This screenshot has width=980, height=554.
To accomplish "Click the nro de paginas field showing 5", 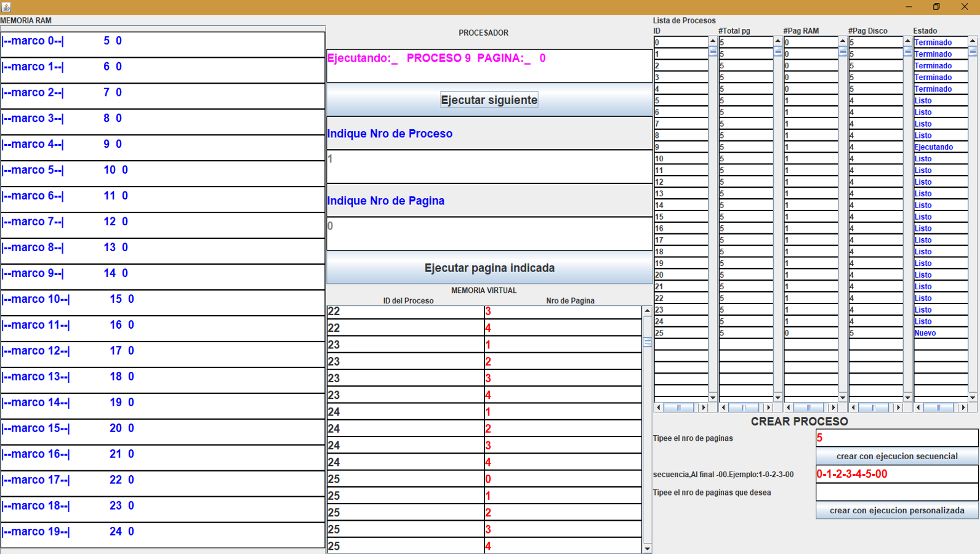I will pos(897,438).
